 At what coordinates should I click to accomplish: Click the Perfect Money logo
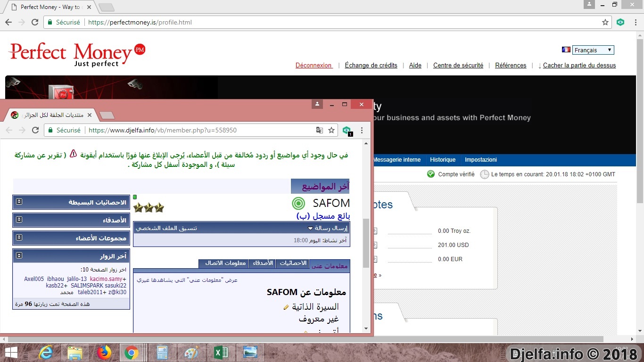(77, 54)
